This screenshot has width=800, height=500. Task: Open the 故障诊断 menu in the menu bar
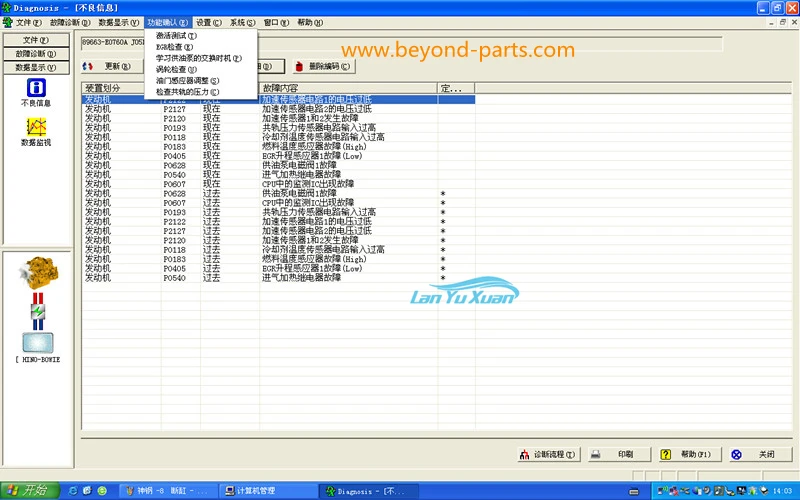(x=70, y=22)
